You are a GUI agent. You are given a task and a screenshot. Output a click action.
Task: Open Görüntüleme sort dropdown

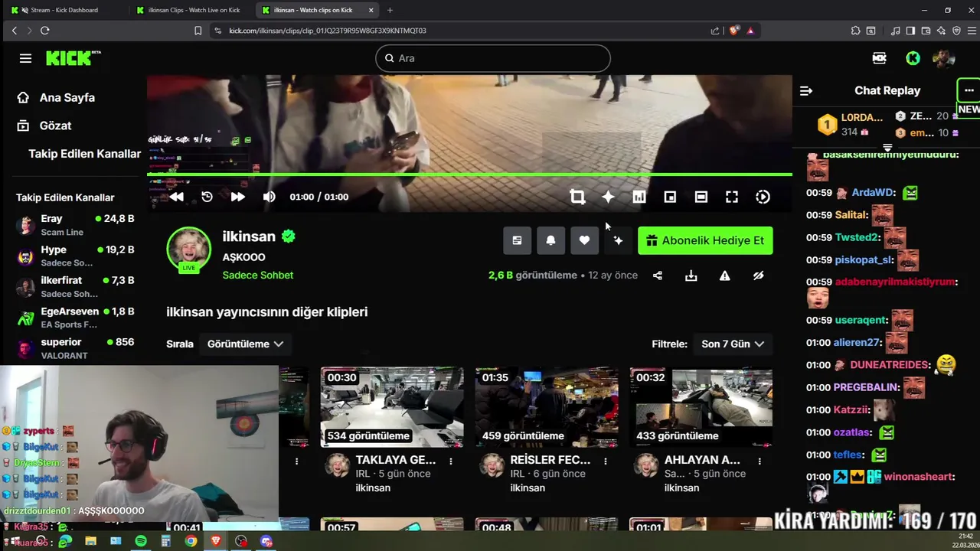pos(245,344)
